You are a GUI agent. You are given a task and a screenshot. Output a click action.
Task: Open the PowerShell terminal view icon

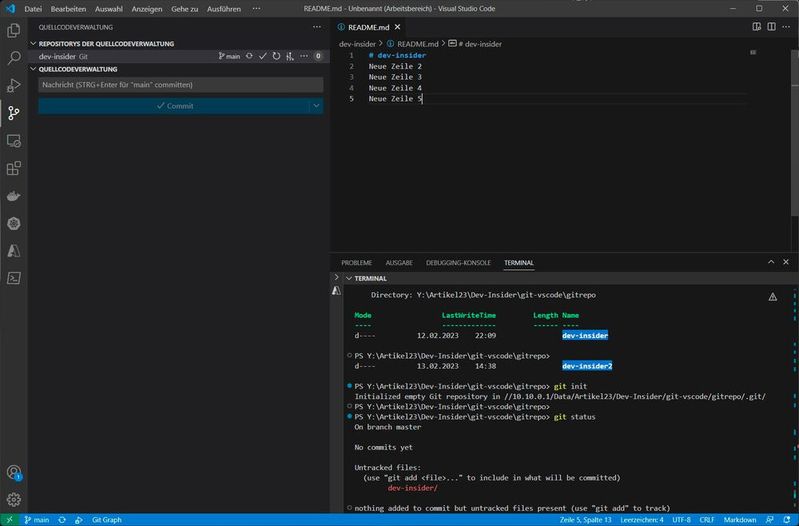(x=14, y=278)
